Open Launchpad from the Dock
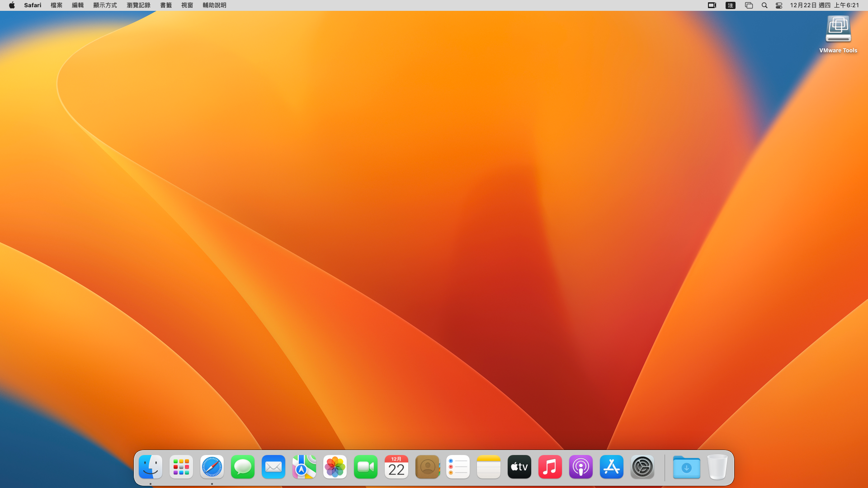This screenshot has height=488, width=868. (181, 467)
